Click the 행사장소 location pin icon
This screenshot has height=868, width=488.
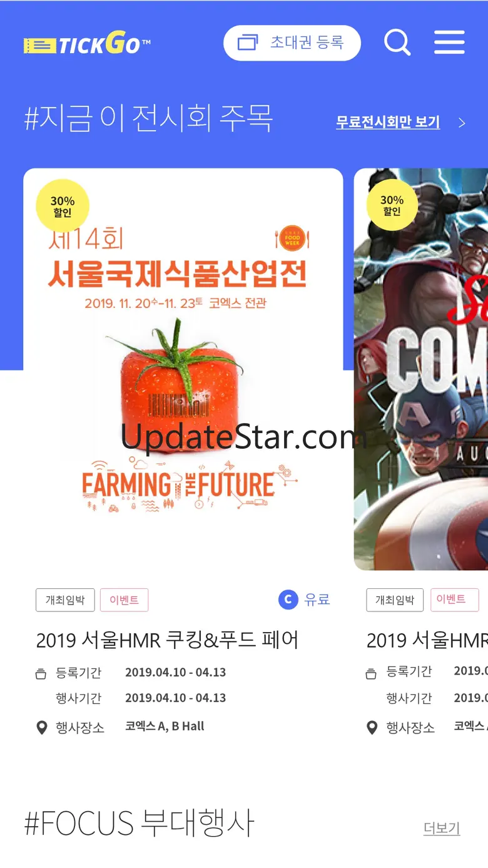tap(41, 727)
